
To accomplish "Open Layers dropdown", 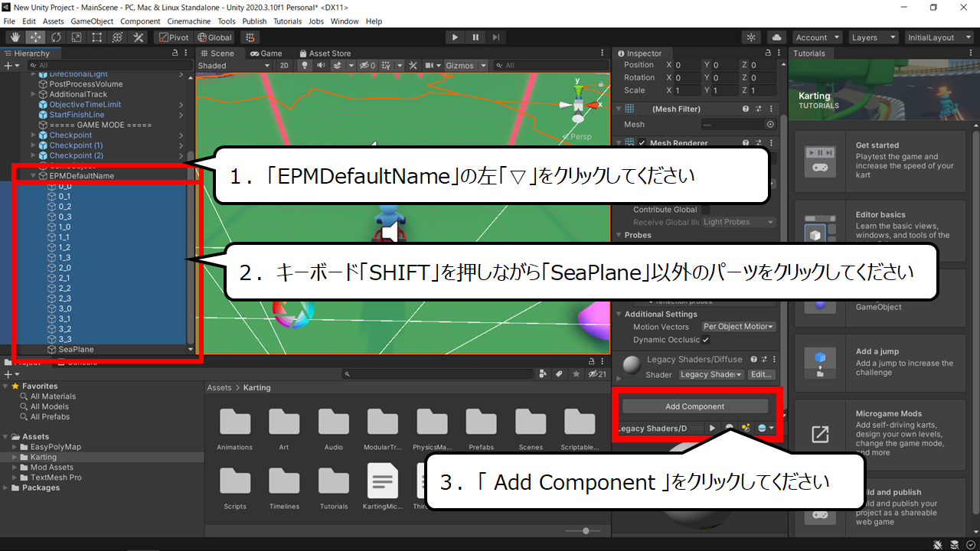I will click(874, 37).
